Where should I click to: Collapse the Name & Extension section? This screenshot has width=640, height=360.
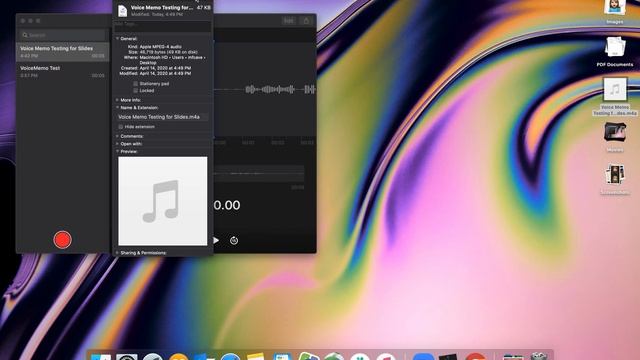tap(118, 107)
